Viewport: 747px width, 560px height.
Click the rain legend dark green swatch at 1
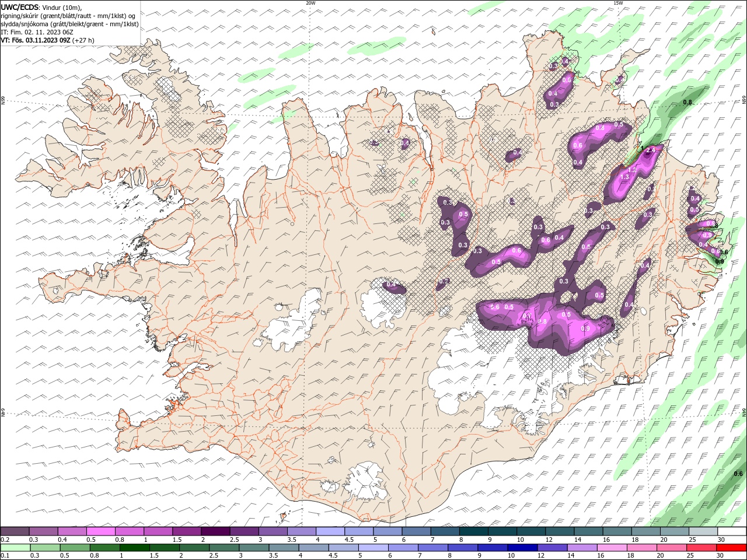135,548
